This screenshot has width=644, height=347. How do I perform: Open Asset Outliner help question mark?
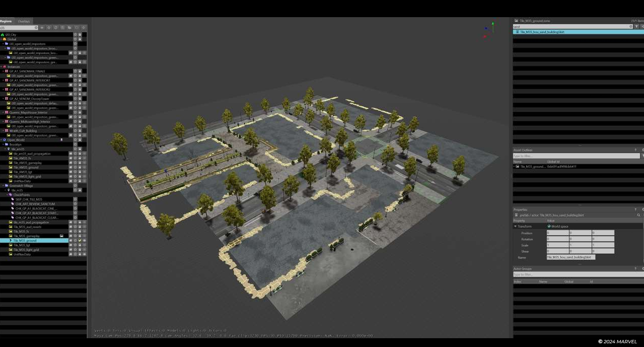(635, 150)
